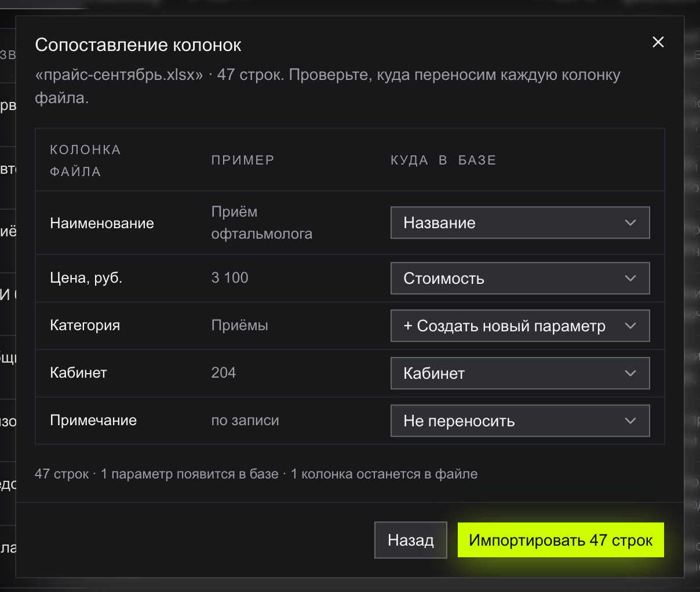
Task: Click the Примечание column name
Action: [x=93, y=420]
